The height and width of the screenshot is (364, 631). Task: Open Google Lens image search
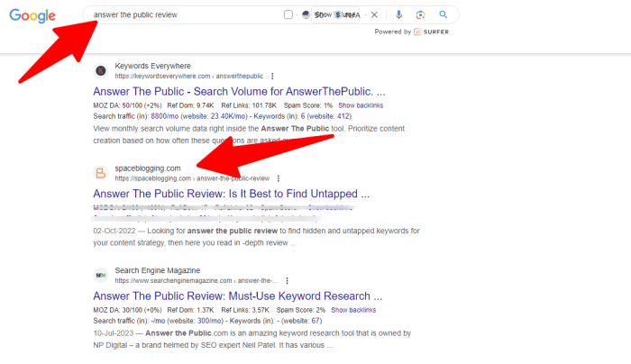[421, 15]
